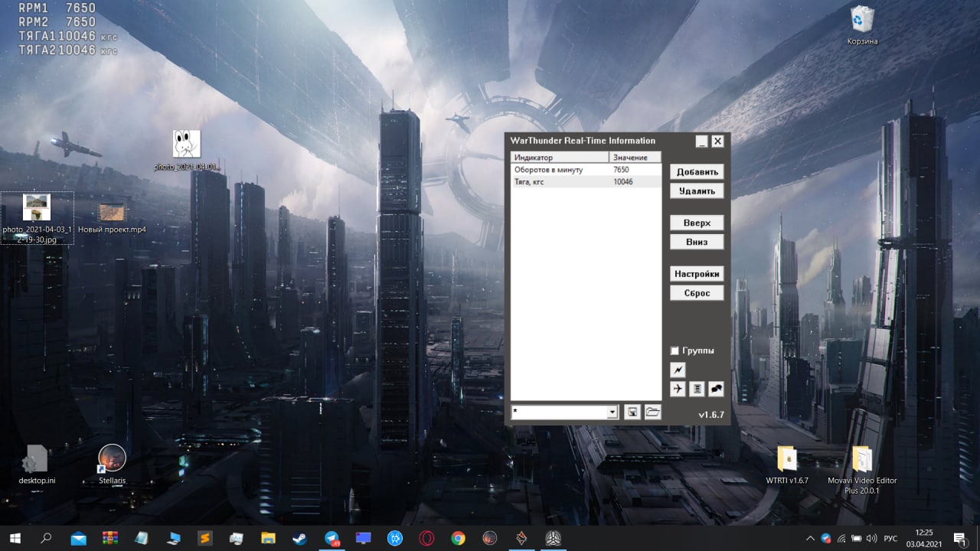Open taskbar search magnifier
Screen dimensions: 980x551
click(46, 538)
